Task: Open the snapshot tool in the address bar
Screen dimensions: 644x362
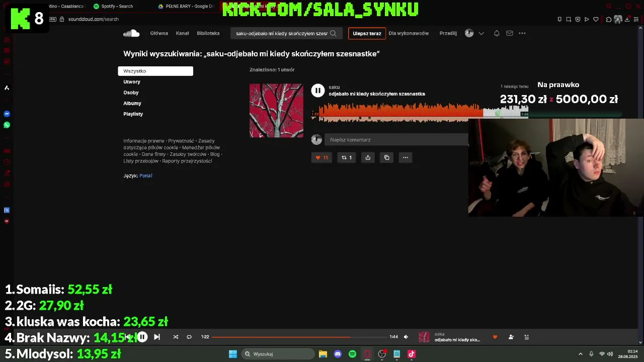Action: [x=569, y=19]
